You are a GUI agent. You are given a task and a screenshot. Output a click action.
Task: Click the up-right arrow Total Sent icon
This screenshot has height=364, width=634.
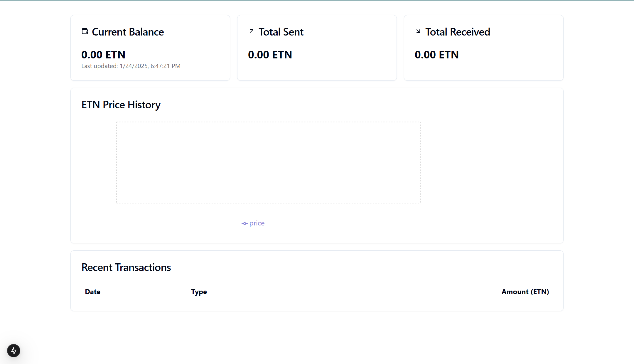(252, 31)
